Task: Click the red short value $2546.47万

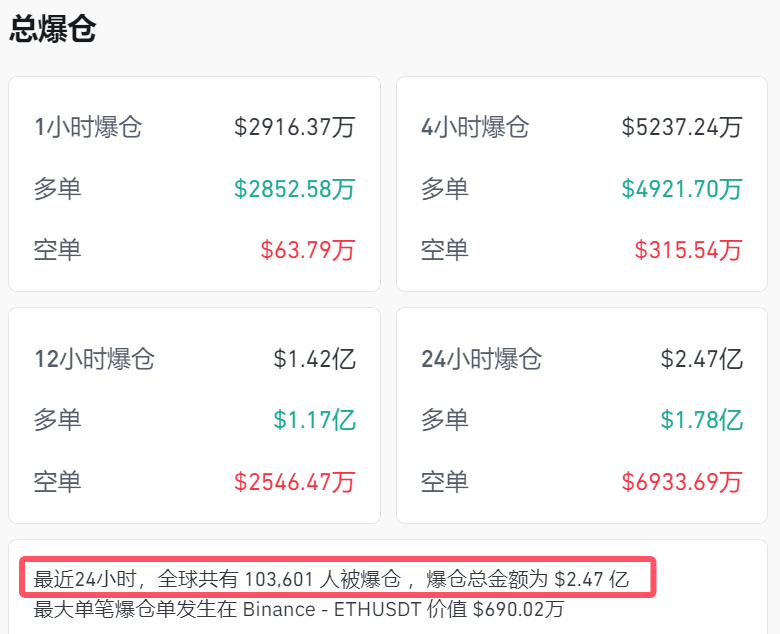Action: pos(295,481)
